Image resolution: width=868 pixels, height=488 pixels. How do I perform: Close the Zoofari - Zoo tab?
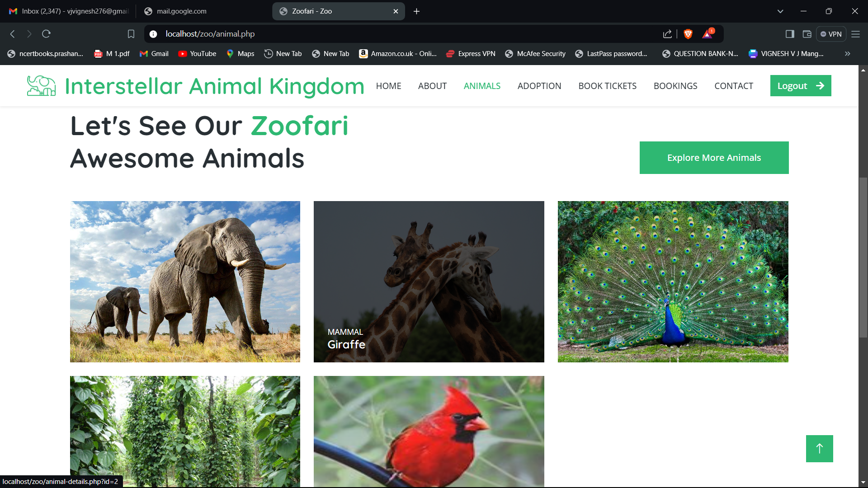(396, 11)
